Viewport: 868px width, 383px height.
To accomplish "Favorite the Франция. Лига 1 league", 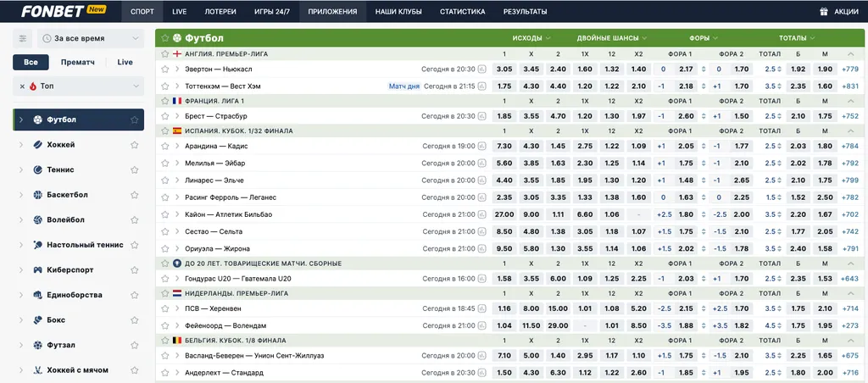I will point(165,100).
